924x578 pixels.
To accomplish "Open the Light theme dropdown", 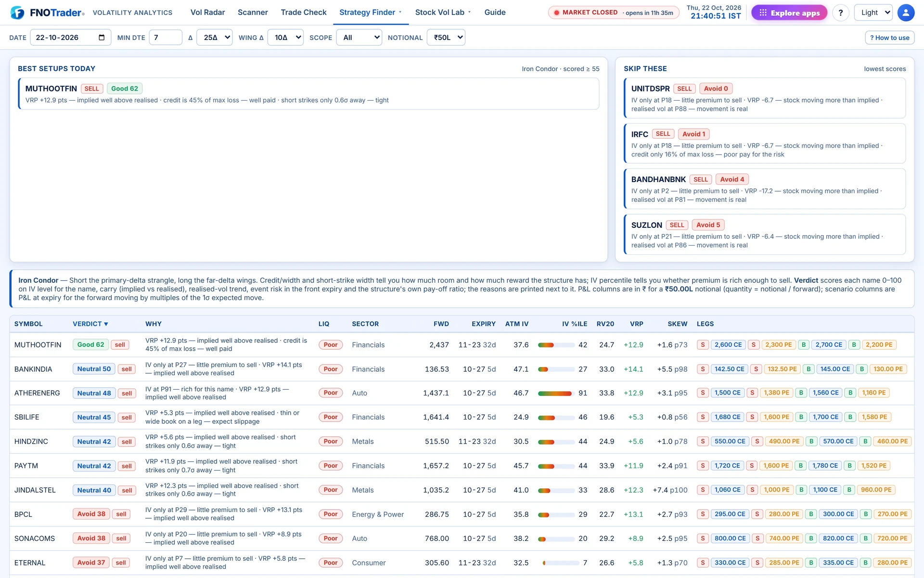I will point(873,13).
